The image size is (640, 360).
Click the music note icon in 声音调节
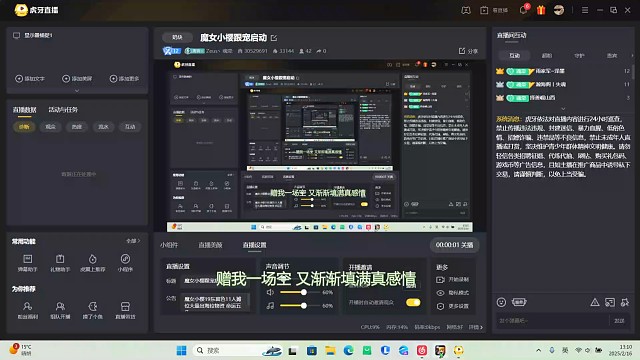click(270, 306)
